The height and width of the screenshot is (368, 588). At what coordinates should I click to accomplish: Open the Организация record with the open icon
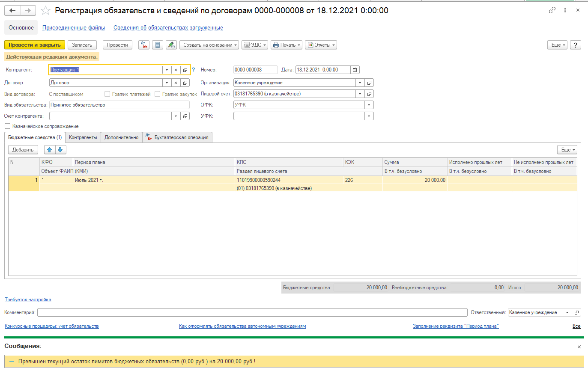pyautogui.click(x=369, y=83)
